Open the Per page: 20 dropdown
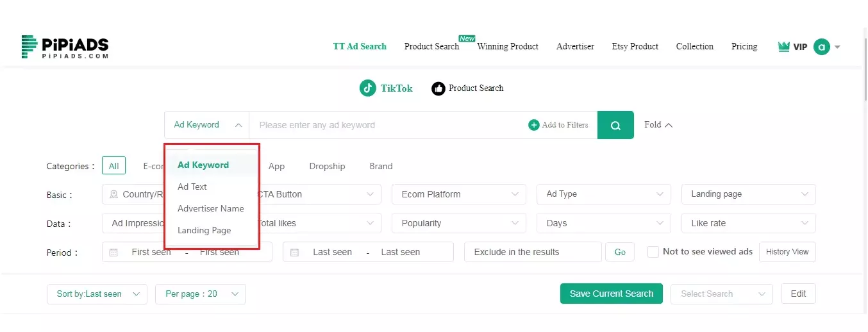The image size is (868, 332). 201,294
